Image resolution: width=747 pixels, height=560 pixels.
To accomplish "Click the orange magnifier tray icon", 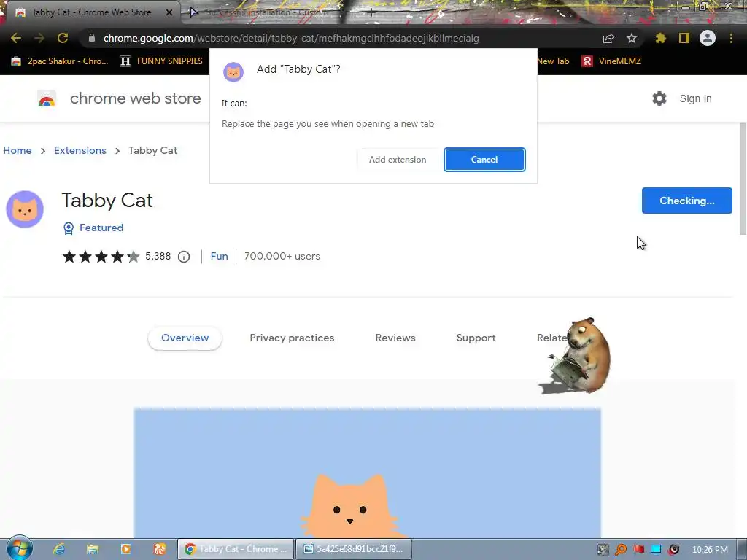I will (x=621, y=550).
